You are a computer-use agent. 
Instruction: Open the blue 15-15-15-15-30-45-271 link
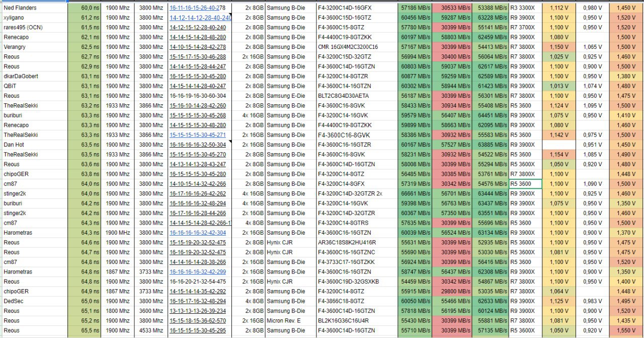198,135
